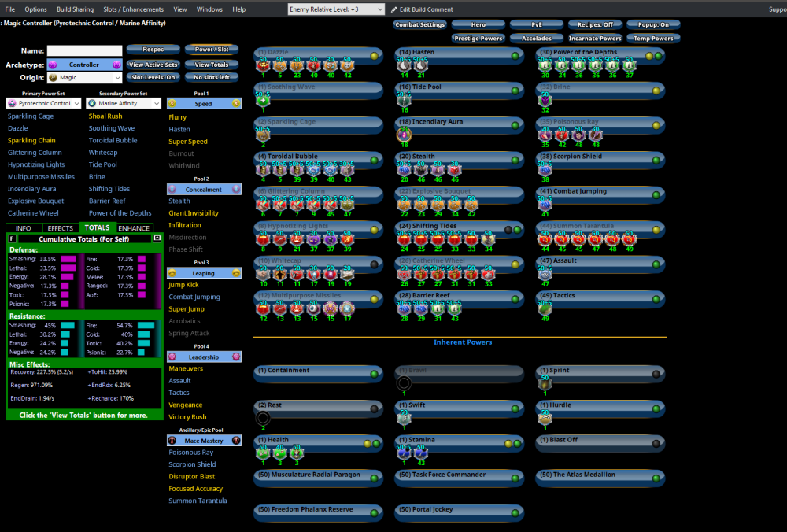Click the image icon beside Cumulative Totals
The height and width of the screenshot is (532, 787).
coord(157,238)
